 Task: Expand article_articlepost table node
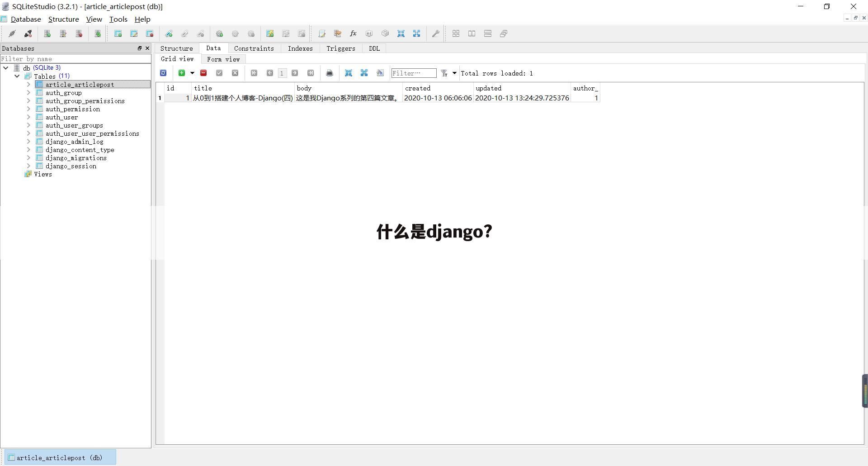[28, 84]
